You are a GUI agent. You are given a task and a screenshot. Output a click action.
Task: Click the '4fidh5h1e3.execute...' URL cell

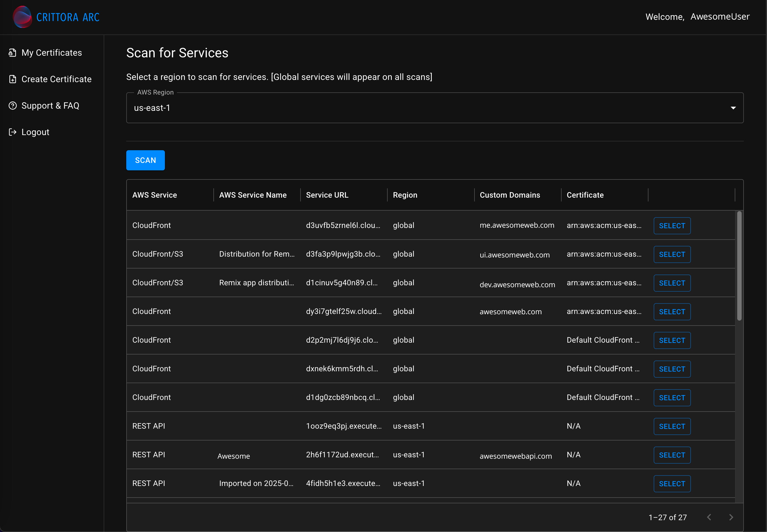(x=343, y=483)
